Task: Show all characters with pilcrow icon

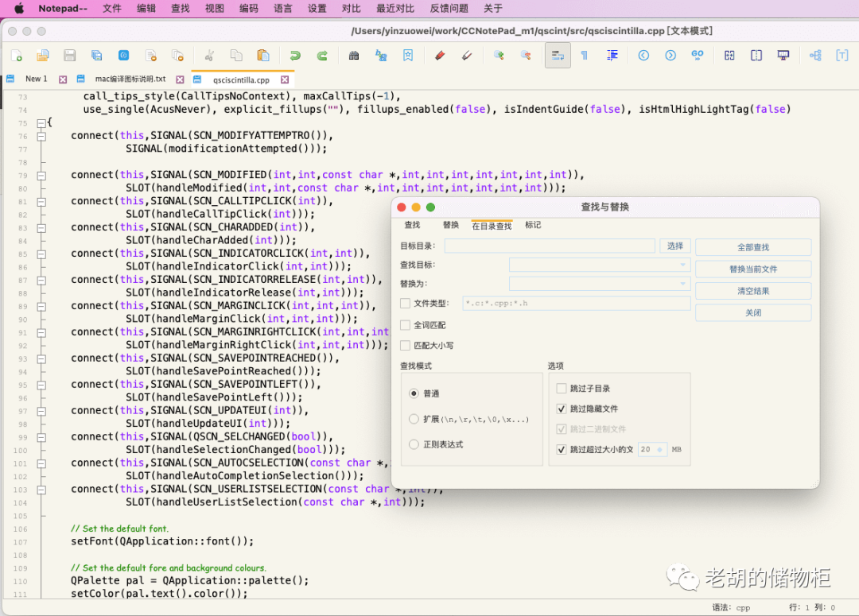Action: [x=585, y=56]
